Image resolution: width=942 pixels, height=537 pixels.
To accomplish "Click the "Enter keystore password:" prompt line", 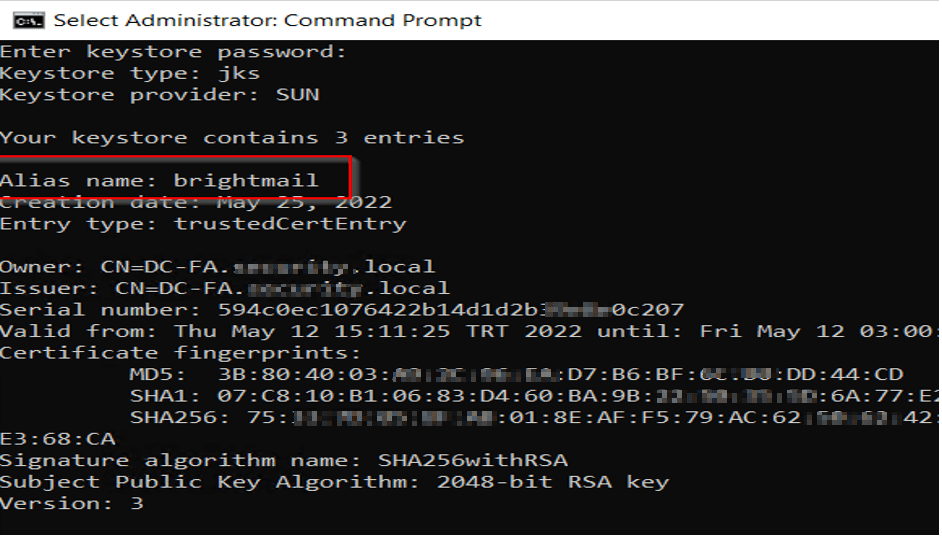I will 172,52.
